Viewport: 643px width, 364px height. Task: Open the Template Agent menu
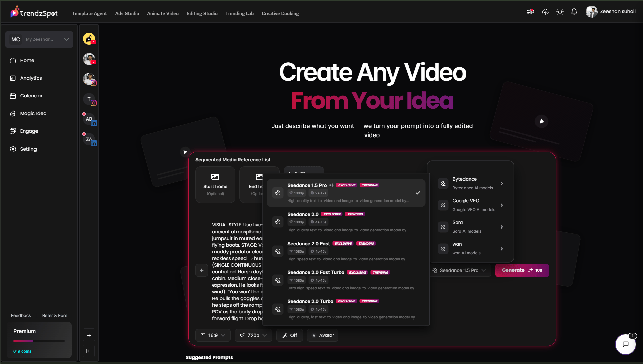89,13
